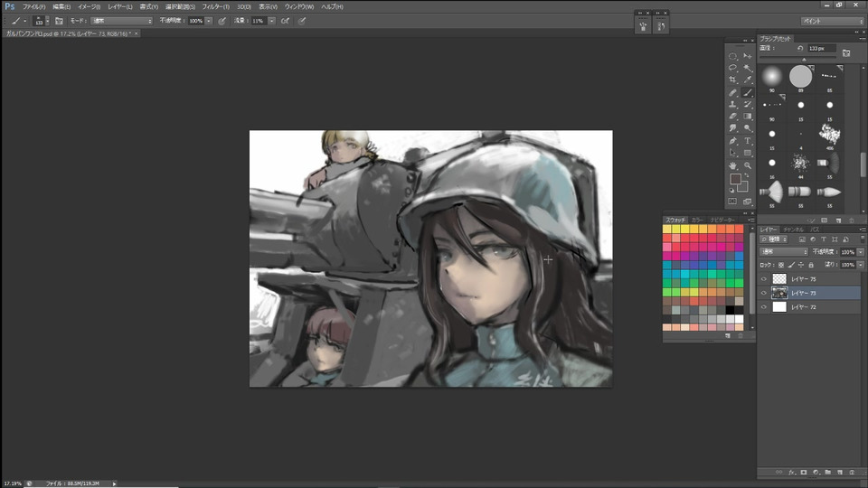Open the workspace switcher dropdown

(x=832, y=21)
